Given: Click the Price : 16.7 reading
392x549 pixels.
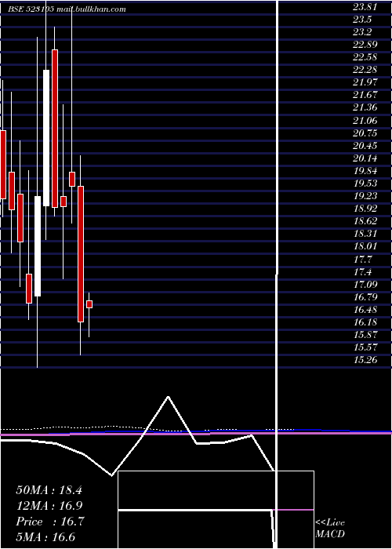Looking at the screenshot, I should (x=49, y=522).
